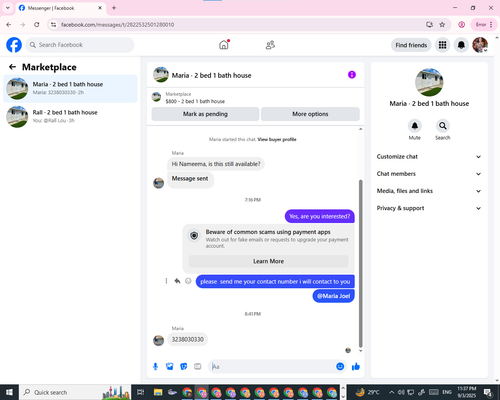Viewport: 500px width, 400px height.
Task: Show hidden system tray icons
Action: (391, 392)
